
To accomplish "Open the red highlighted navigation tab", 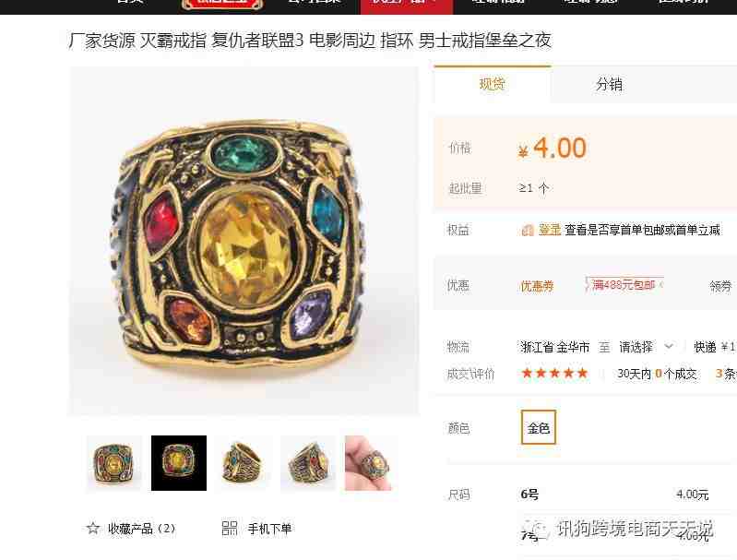I will click(x=407, y=6).
